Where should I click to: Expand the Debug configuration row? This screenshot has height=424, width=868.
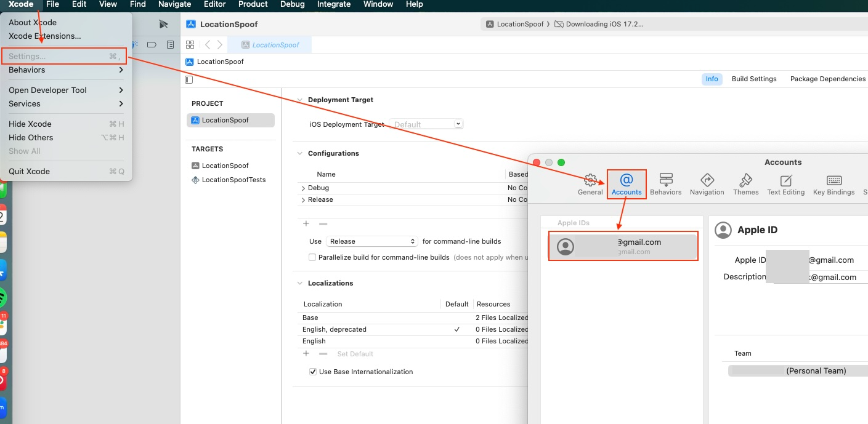point(303,188)
